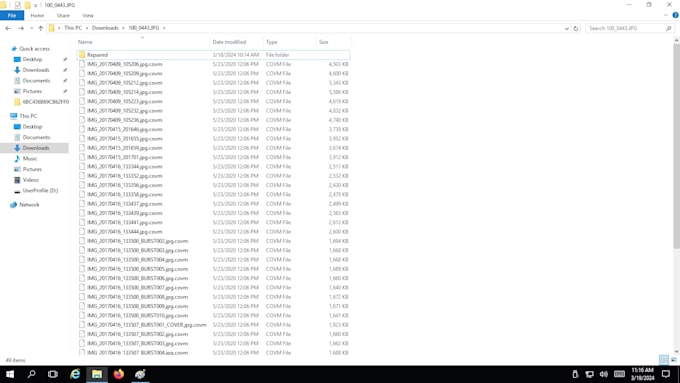Click the file list vertical scrollbar

click(x=676, y=145)
